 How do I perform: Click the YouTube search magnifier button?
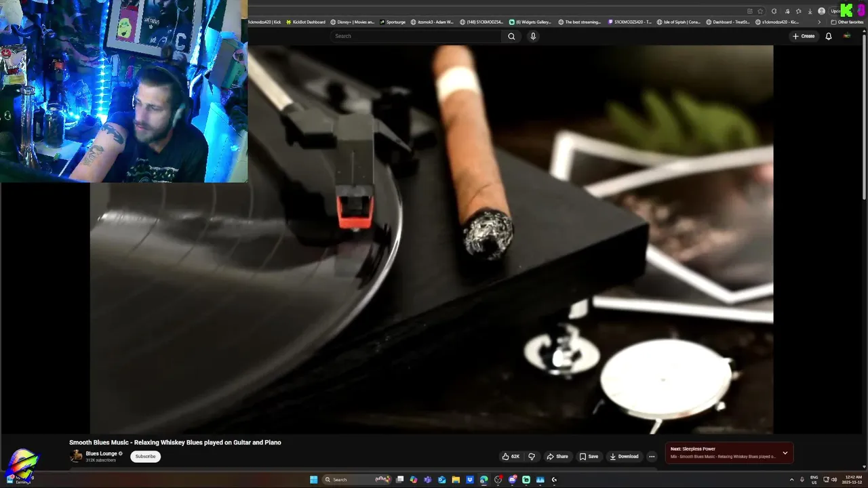tap(511, 36)
